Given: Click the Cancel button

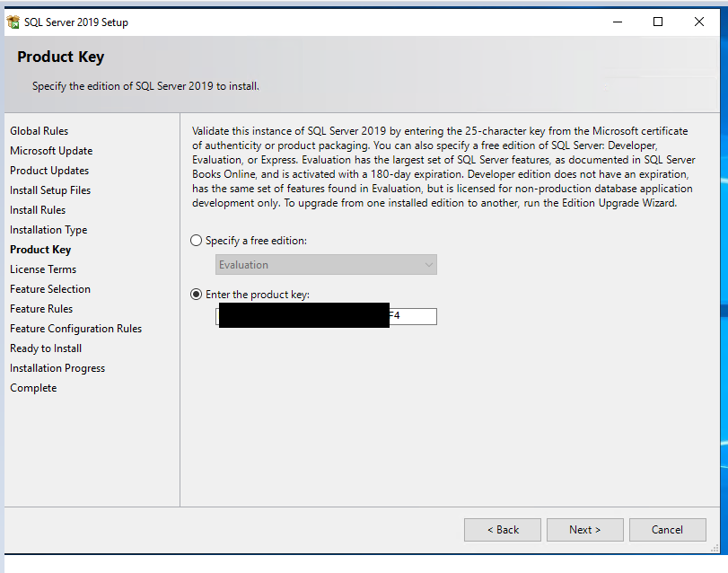Looking at the screenshot, I should pyautogui.click(x=668, y=530).
